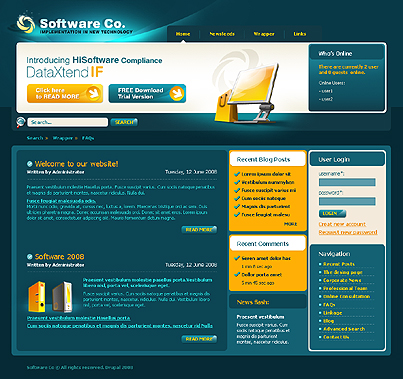Click the LOGIN button
This screenshot has height=379, width=403.
click(332, 213)
